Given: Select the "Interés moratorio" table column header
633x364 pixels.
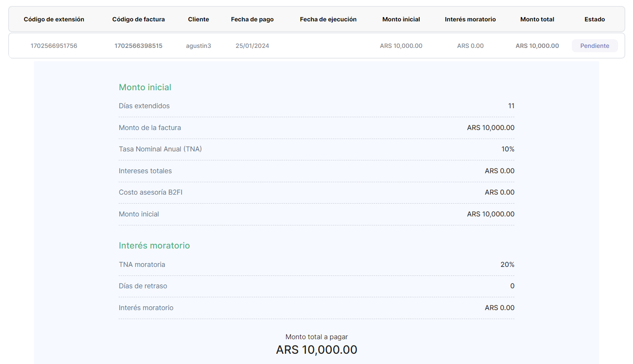Looking at the screenshot, I should point(470,19).
